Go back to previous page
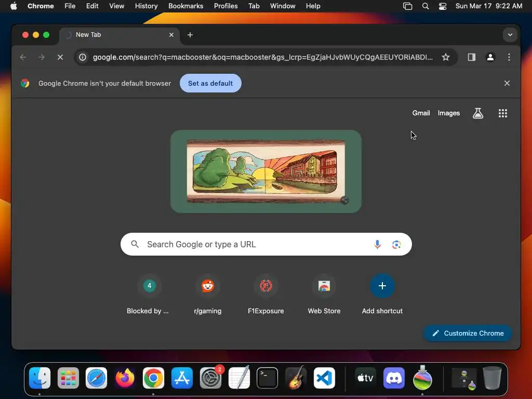This screenshot has width=532, height=399. pyautogui.click(x=23, y=57)
